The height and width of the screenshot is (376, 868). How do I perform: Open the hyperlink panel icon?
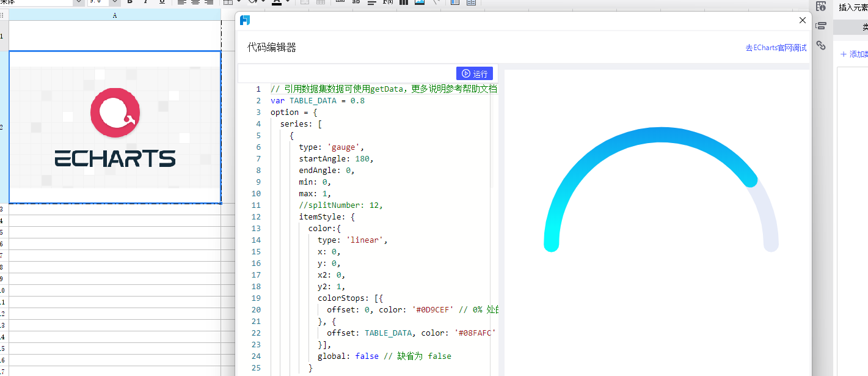tap(821, 45)
